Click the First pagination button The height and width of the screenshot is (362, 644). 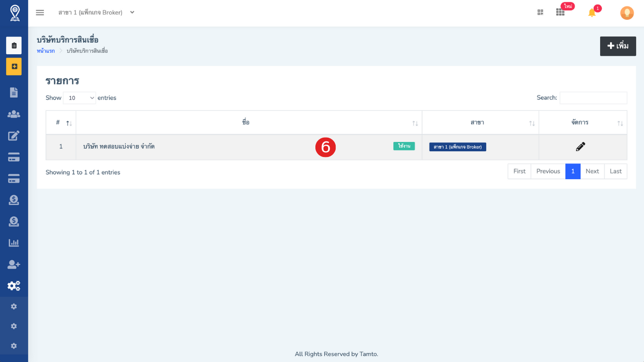tap(520, 171)
